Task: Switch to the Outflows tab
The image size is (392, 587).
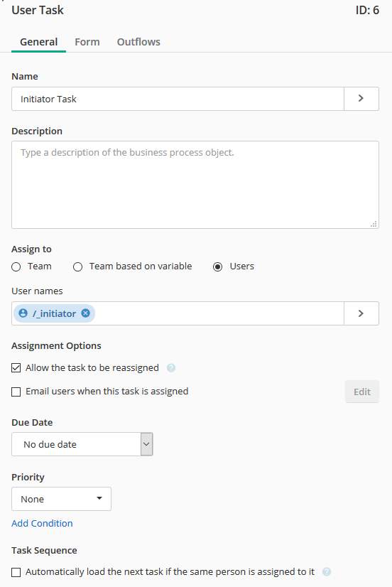Action: (138, 42)
